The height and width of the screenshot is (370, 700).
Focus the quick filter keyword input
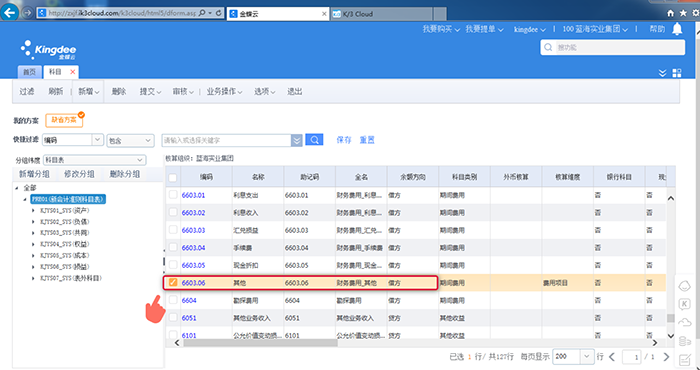coord(226,140)
